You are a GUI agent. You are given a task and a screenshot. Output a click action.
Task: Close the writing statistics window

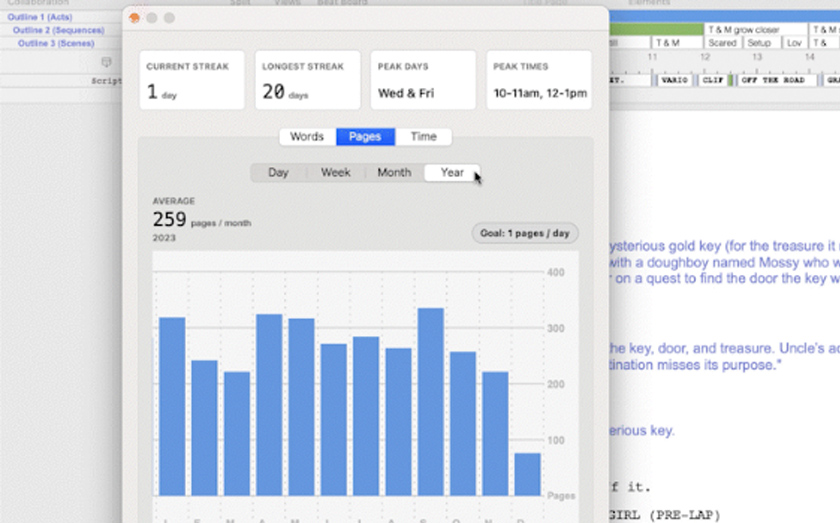(x=135, y=18)
